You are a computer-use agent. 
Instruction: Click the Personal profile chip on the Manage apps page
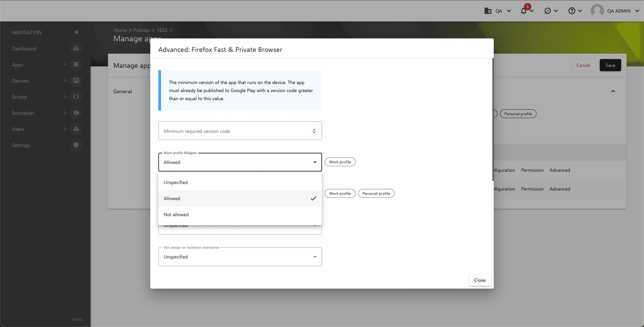coord(518,114)
